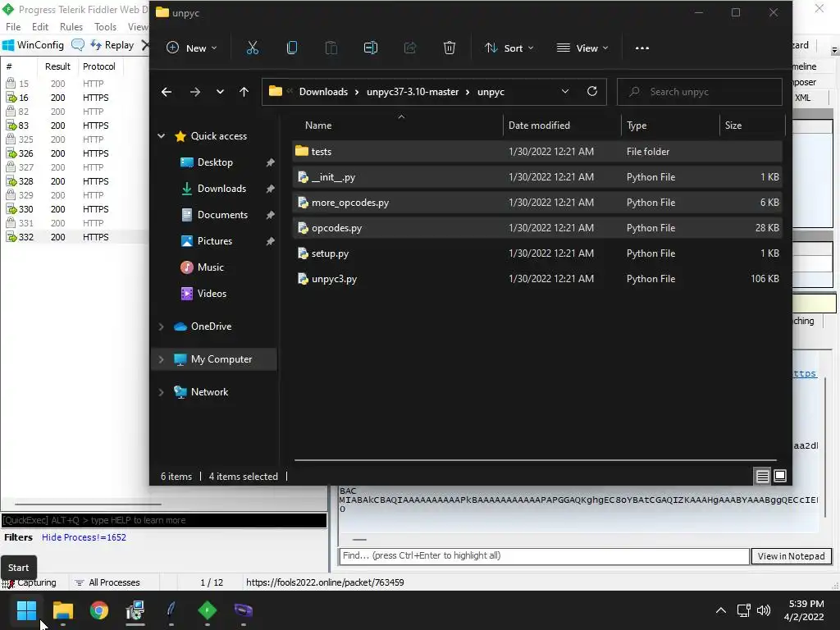The width and height of the screenshot is (840, 630).
Task: Click unpyc37-3.10-master in breadcrumb
Action: pyautogui.click(x=413, y=92)
